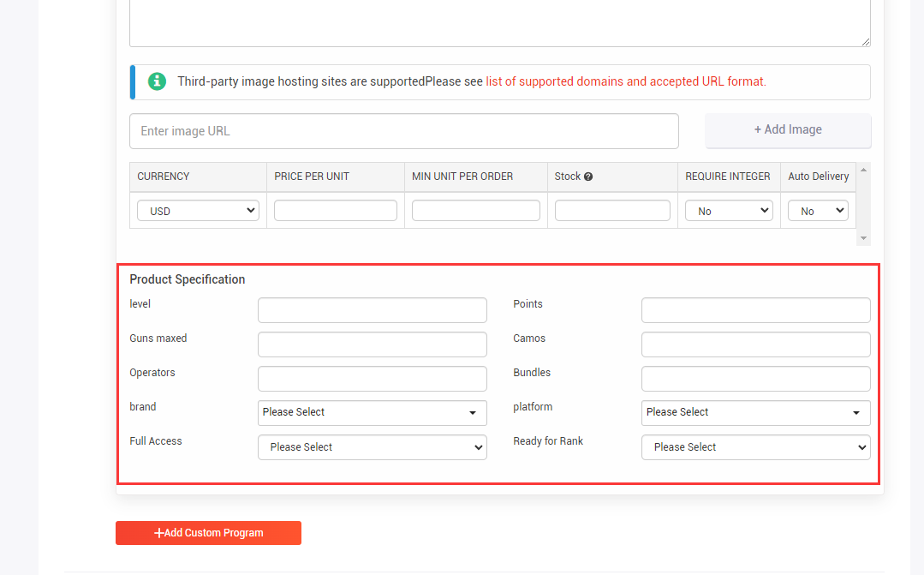The height and width of the screenshot is (575, 924).
Task: Open the brand Please Select dropdown
Action: point(372,412)
